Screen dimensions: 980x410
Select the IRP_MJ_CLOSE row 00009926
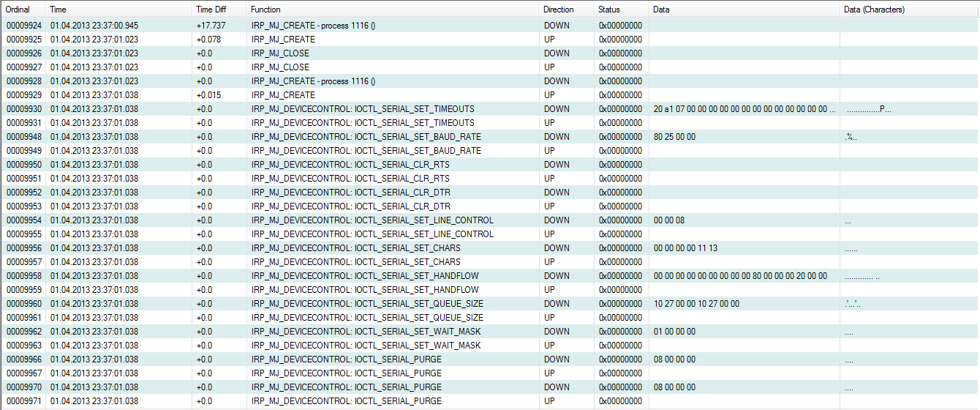[280, 53]
